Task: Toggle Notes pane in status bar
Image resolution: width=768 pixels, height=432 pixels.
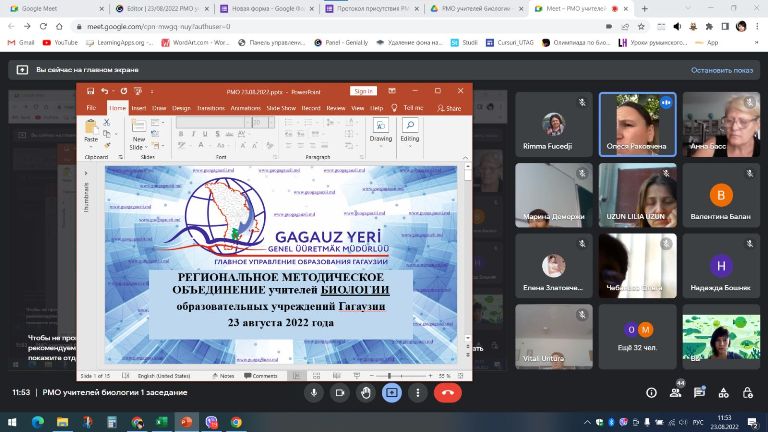Action: pyautogui.click(x=223, y=376)
